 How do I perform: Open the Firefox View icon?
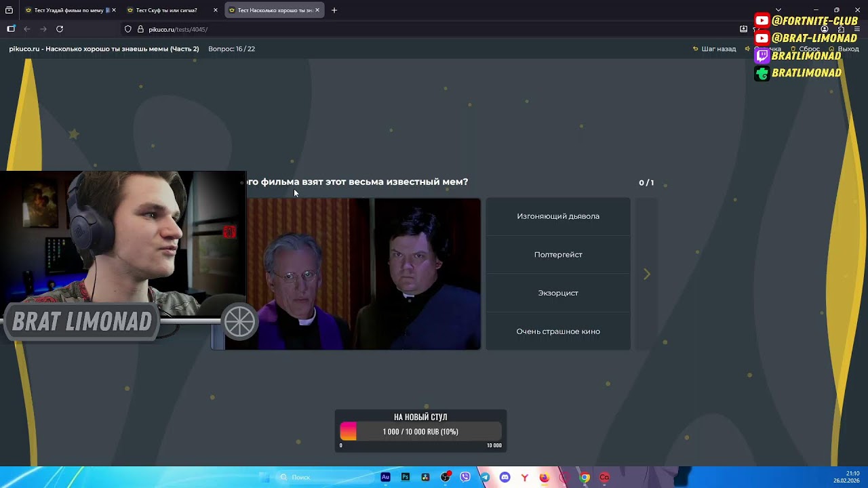[9, 10]
